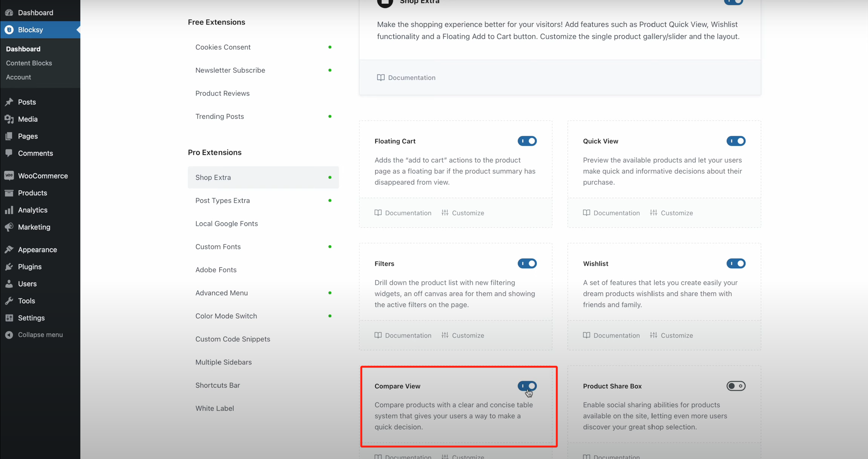The image size is (868, 459).
Task: Open the Plugins wrench icon
Action: (9, 267)
